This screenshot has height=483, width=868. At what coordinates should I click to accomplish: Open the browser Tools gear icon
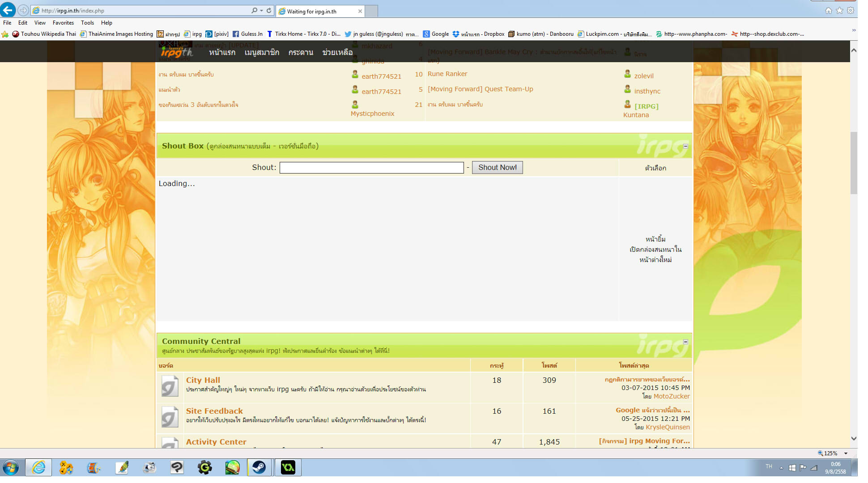coord(850,10)
